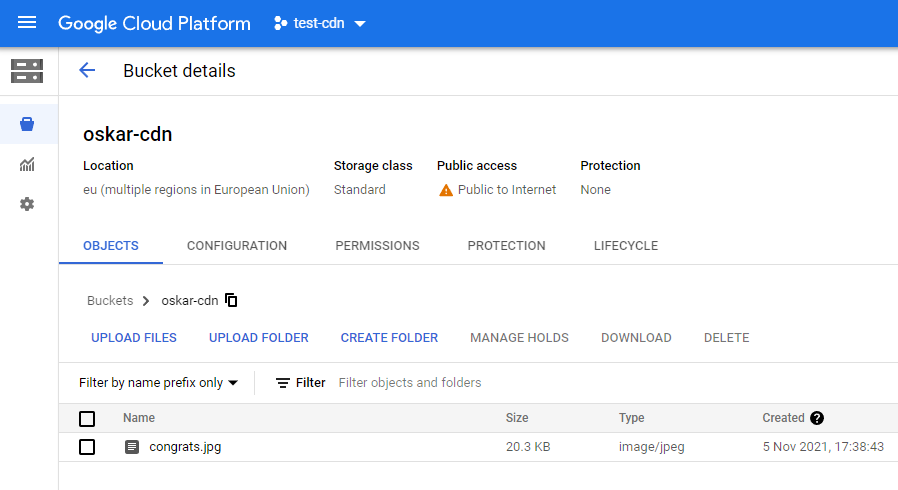Open the monitoring chart sidebar icon
898x490 pixels.
(x=27, y=164)
